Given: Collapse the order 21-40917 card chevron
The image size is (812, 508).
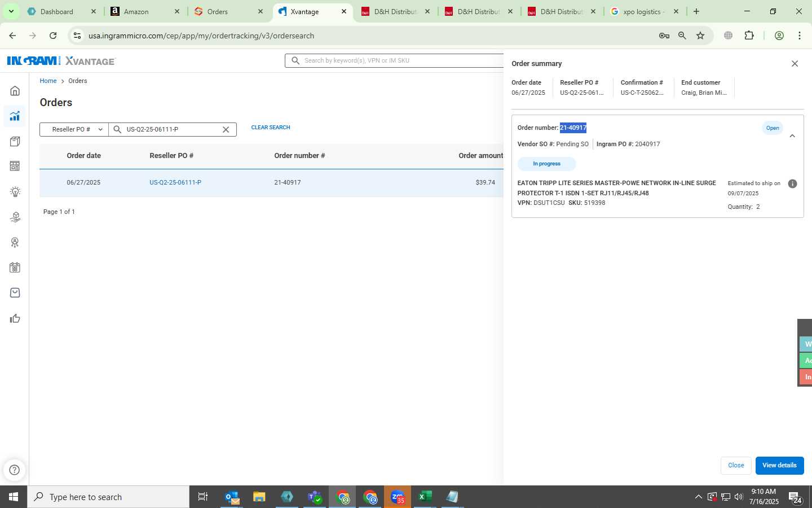Looking at the screenshot, I should (792, 136).
